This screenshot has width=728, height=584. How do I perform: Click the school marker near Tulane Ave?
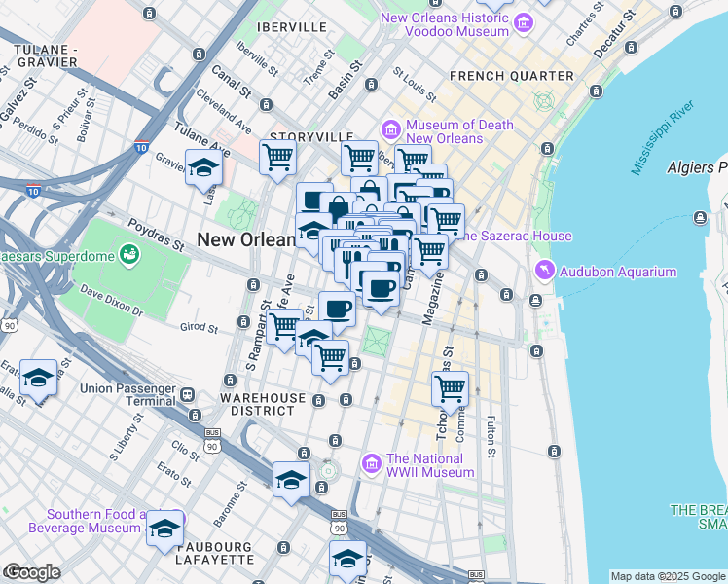pos(203,170)
